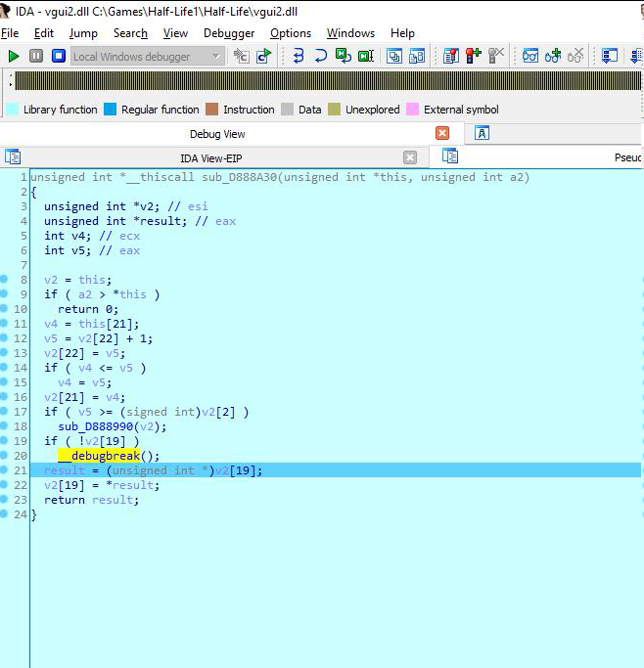Toggle breakpoint dot on line 11
Viewport: 644px width, 668px height.
4,323
